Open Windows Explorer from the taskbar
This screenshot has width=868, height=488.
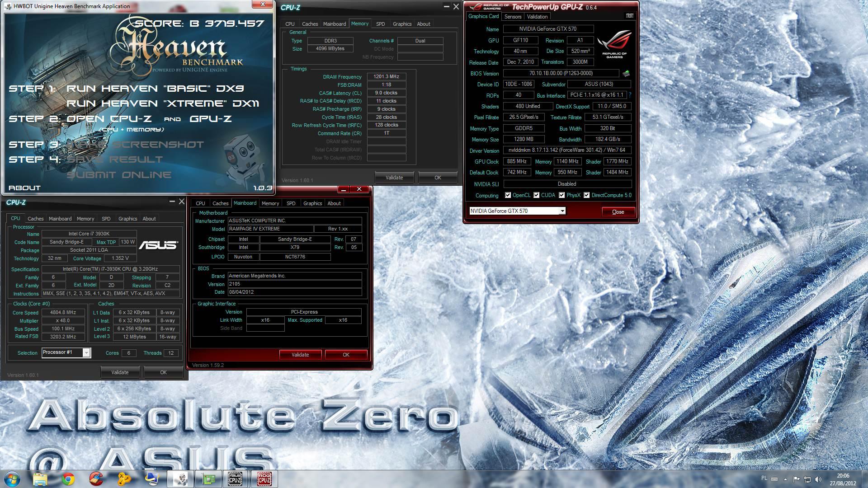pos(40,479)
